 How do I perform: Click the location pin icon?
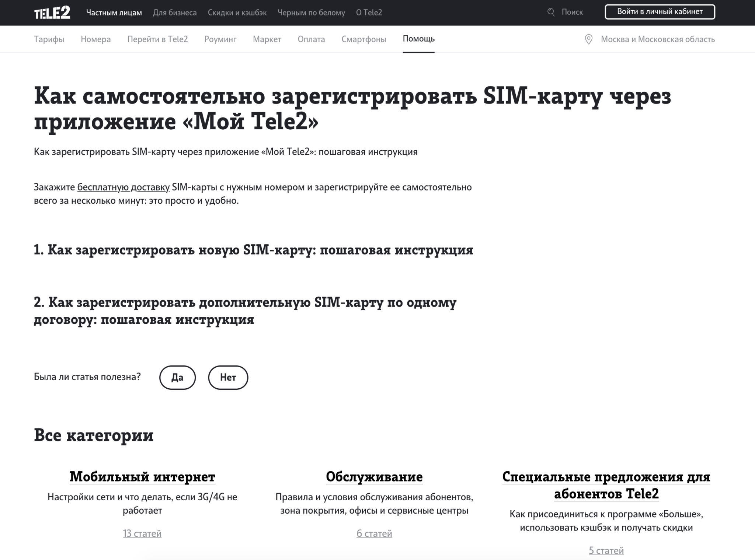click(589, 39)
